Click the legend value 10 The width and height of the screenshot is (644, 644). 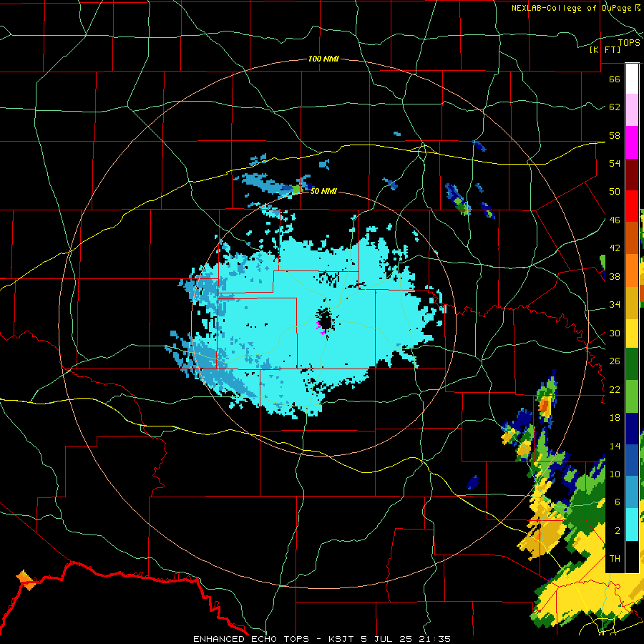point(615,474)
